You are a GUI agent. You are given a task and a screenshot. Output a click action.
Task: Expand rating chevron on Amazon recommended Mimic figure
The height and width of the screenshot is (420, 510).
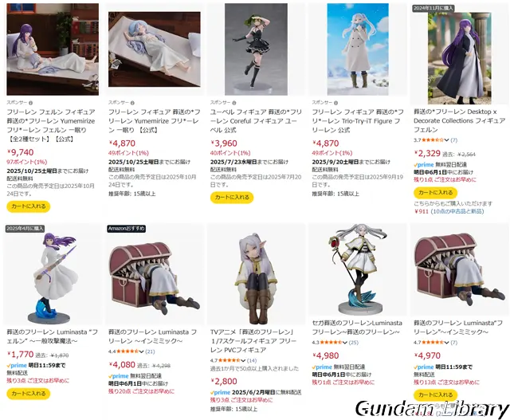[142, 351]
